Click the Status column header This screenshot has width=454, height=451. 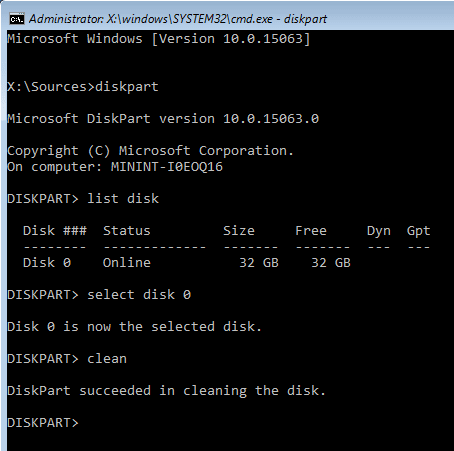[127, 231]
